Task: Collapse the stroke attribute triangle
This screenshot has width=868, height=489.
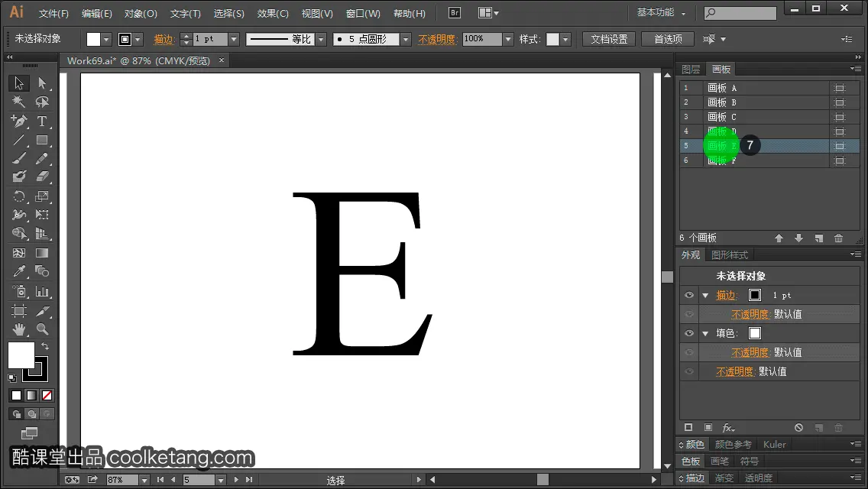Action: tap(705, 295)
